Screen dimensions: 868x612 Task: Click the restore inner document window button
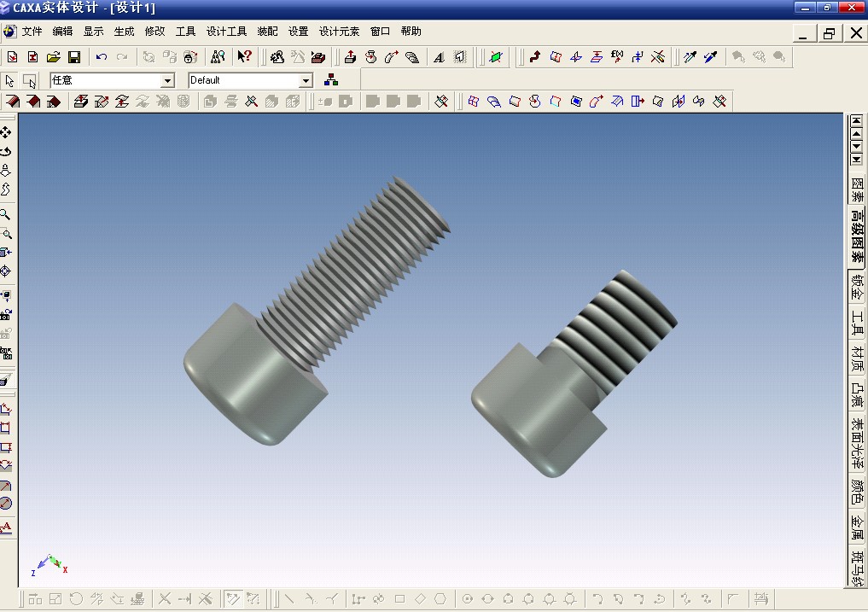(829, 34)
